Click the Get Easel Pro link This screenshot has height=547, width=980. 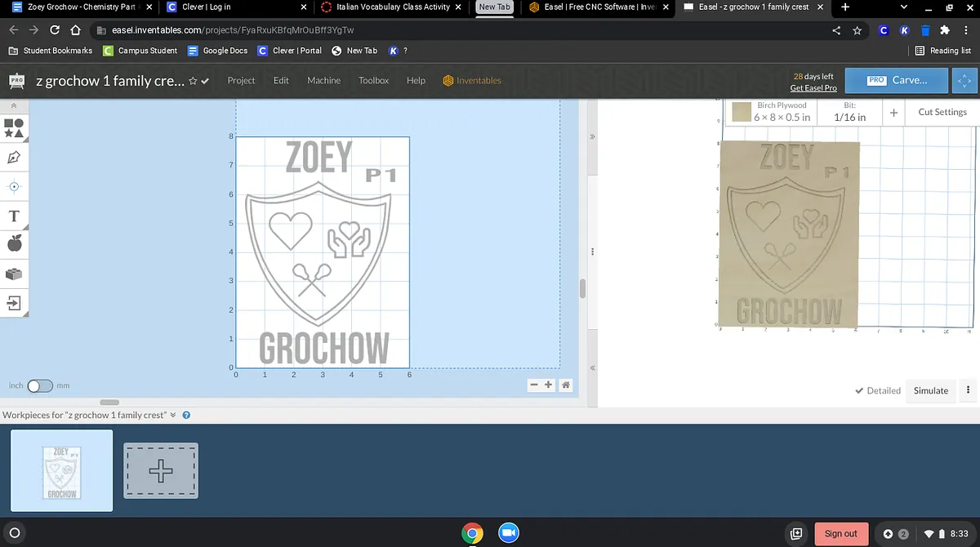click(813, 88)
